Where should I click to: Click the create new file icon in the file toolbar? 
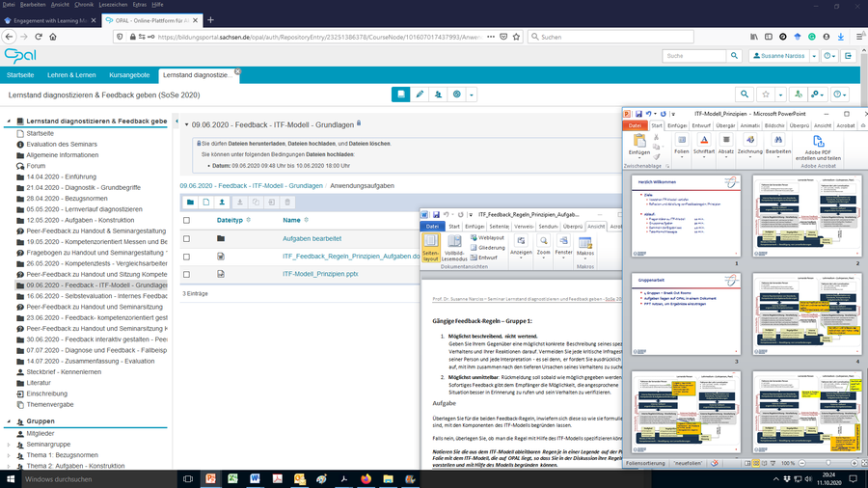click(x=206, y=203)
